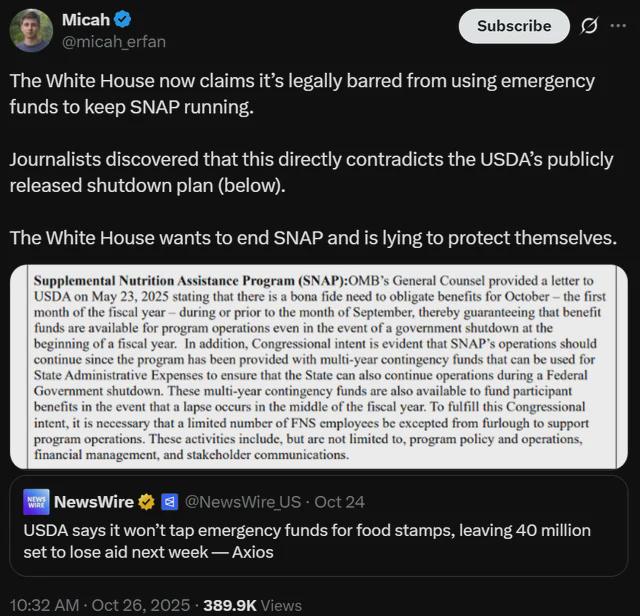Open the @micah_erfan handle link
The height and width of the screenshot is (616, 640).
[x=114, y=42]
